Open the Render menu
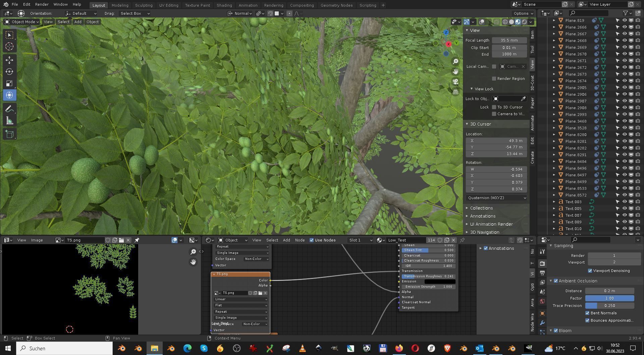Image resolution: width=644 pixels, height=355 pixels. point(42,4)
